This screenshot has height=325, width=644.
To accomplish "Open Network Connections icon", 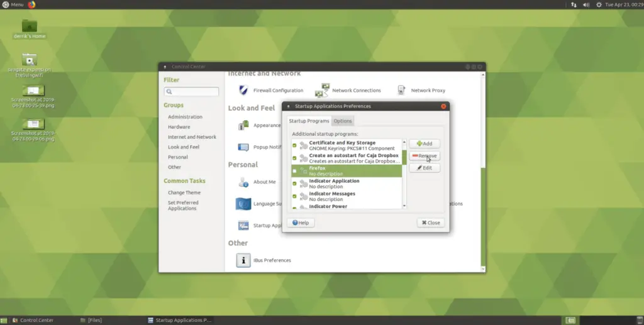I will pyautogui.click(x=323, y=91).
